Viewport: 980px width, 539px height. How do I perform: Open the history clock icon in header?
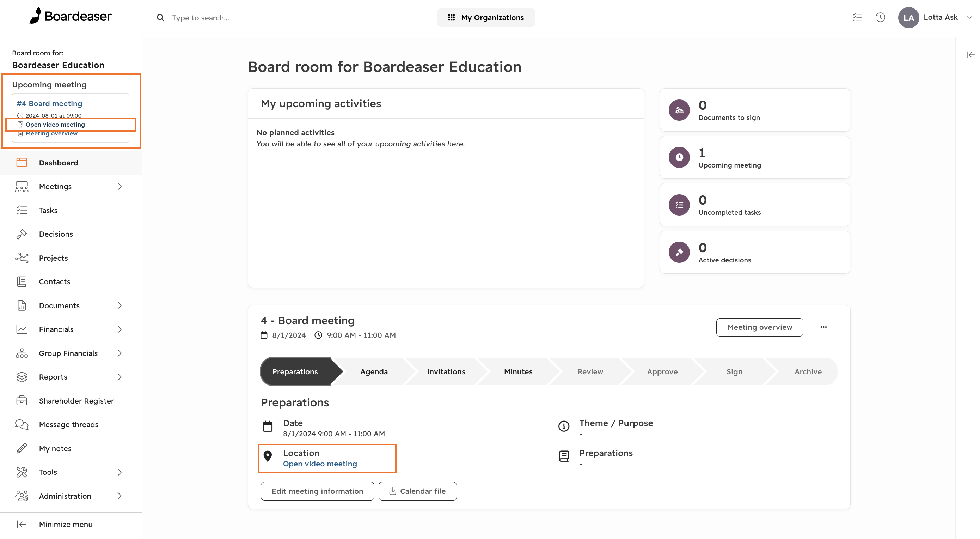pos(880,17)
